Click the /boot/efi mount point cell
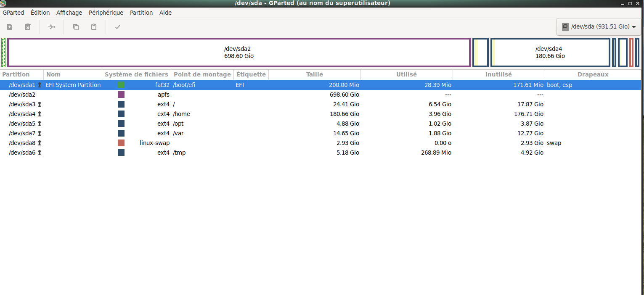This screenshot has height=295, width=644. pos(184,85)
